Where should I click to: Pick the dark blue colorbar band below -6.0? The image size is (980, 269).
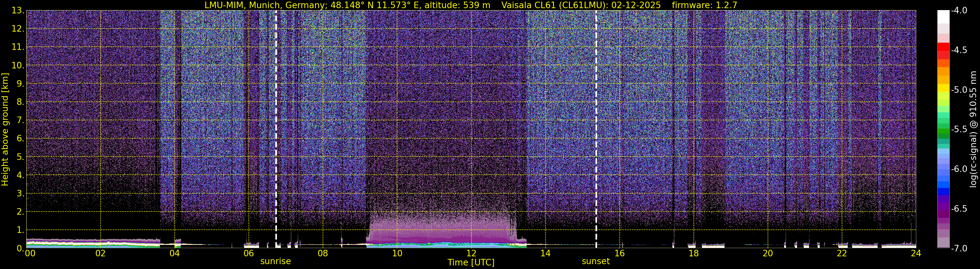pyautogui.click(x=943, y=191)
